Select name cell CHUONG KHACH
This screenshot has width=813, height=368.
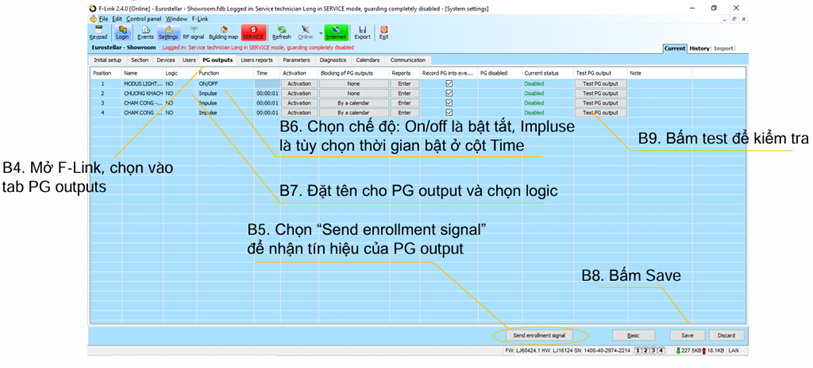coord(143,93)
